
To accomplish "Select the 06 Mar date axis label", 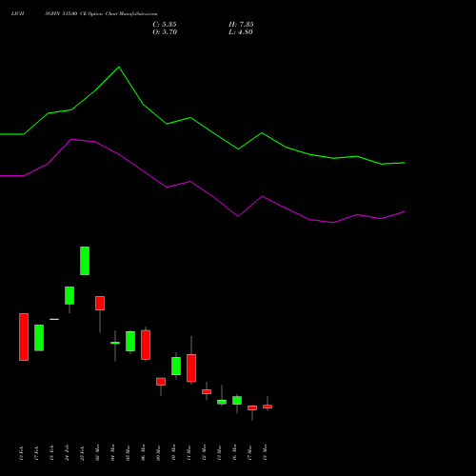I will [143, 452].
